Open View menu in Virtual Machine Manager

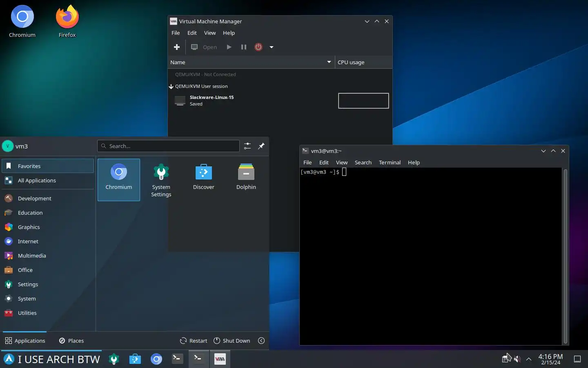pos(210,33)
